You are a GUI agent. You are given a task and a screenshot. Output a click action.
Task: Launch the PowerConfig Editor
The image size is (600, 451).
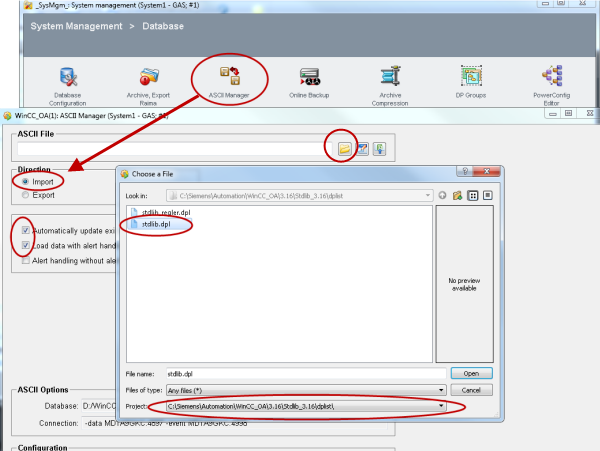click(x=553, y=77)
